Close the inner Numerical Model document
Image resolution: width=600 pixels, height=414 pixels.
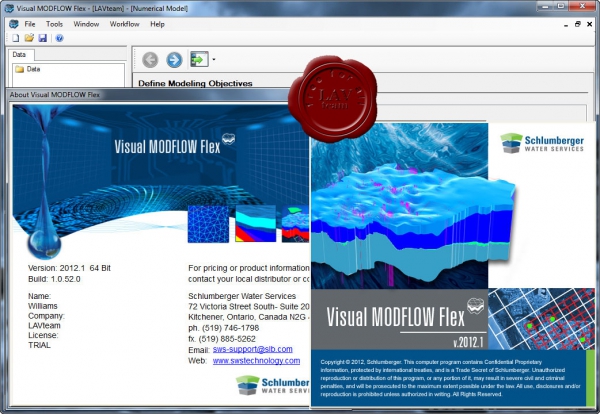tap(590, 24)
